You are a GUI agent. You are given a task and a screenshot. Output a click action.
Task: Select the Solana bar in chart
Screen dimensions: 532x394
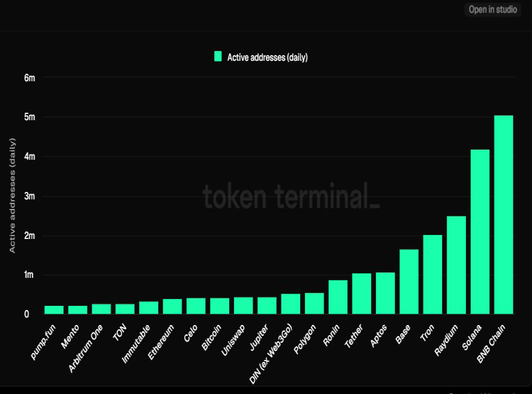point(480,231)
